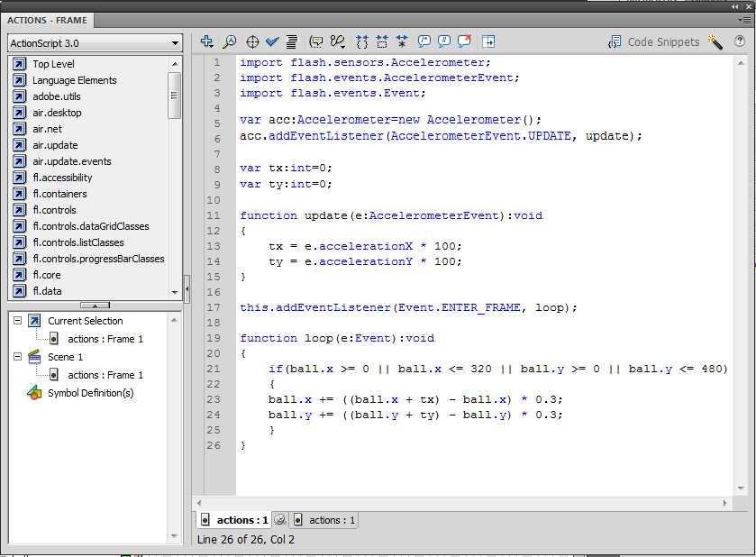Image resolution: width=756 pixels, height=557 pixels.
Task: Click the Scene 1 clapperboard icon
Action: pyautogui.click(x=34, y=357)
